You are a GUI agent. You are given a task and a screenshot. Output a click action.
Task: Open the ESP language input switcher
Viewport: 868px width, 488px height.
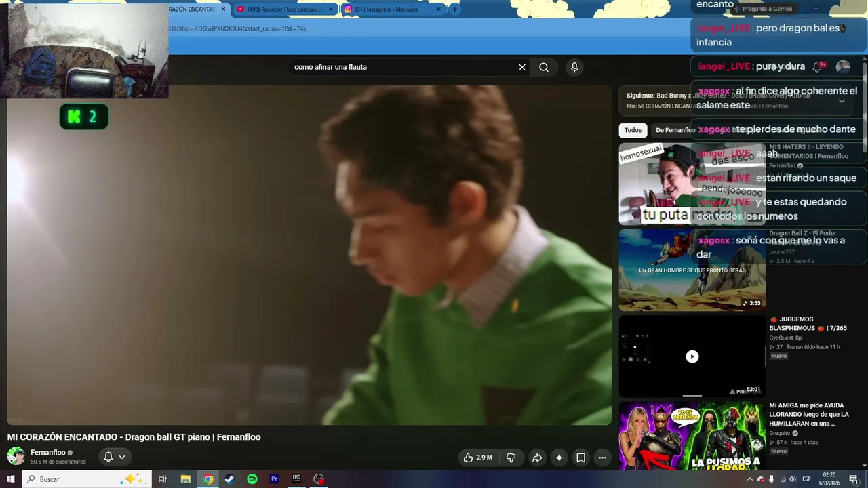(807, 479)
